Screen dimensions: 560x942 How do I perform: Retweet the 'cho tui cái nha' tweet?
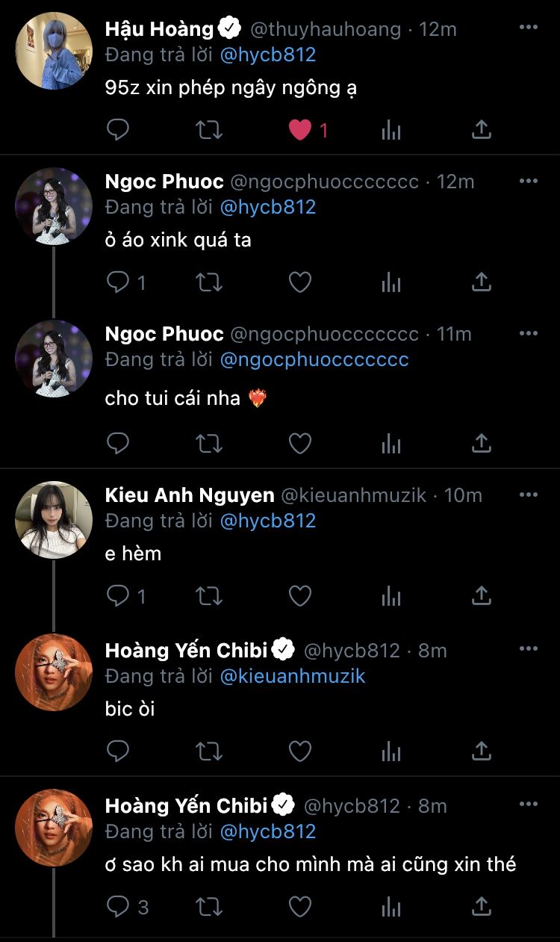(209, 443)
